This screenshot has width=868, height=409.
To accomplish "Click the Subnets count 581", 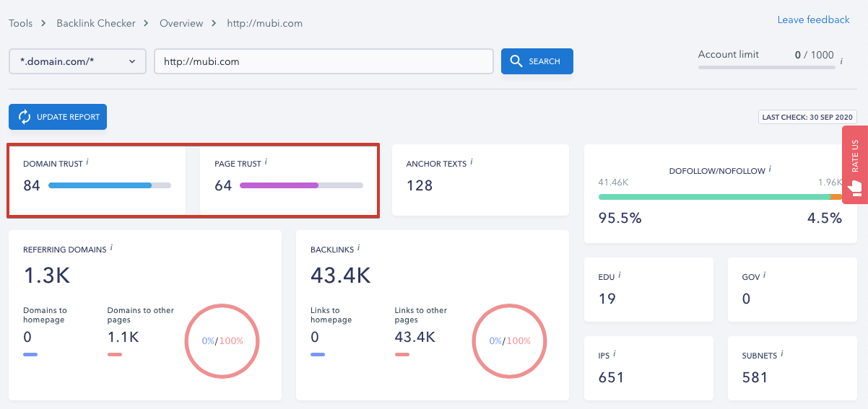I will click(x=755, y=377).
